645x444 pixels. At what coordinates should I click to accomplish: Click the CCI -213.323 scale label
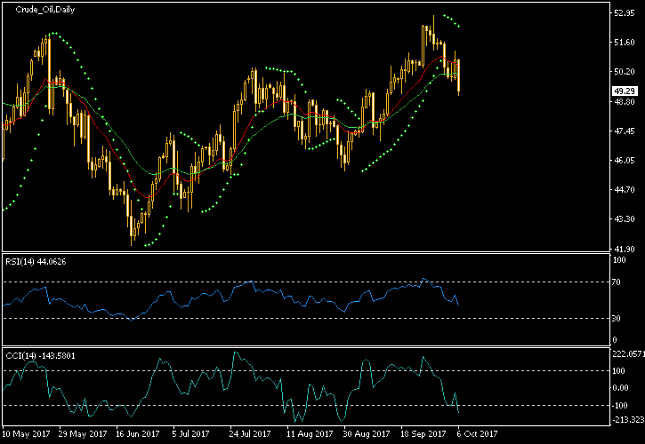628,420
